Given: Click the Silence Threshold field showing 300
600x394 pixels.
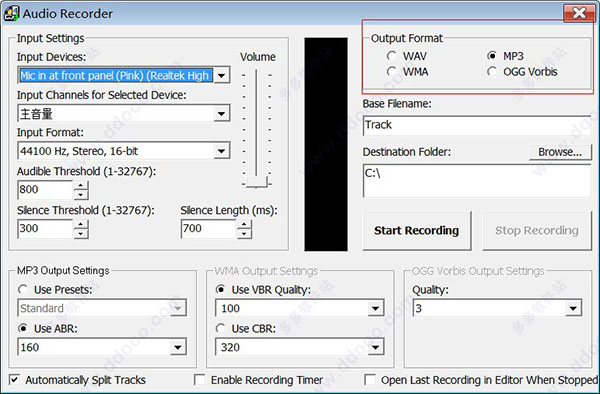Looking at the screenshot, I should point(45,229).
